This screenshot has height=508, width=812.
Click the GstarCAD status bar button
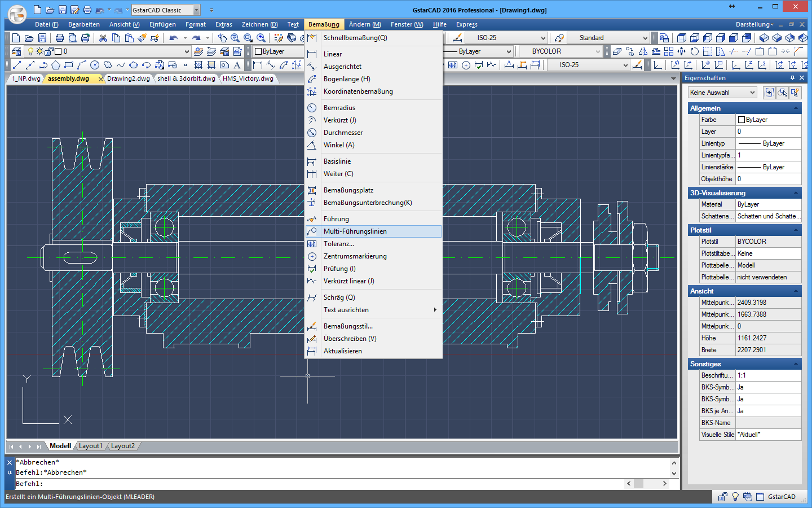pos(782,497)
